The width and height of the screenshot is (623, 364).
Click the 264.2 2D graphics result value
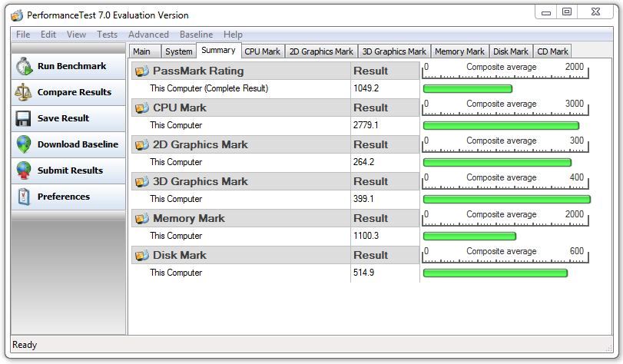363,162
